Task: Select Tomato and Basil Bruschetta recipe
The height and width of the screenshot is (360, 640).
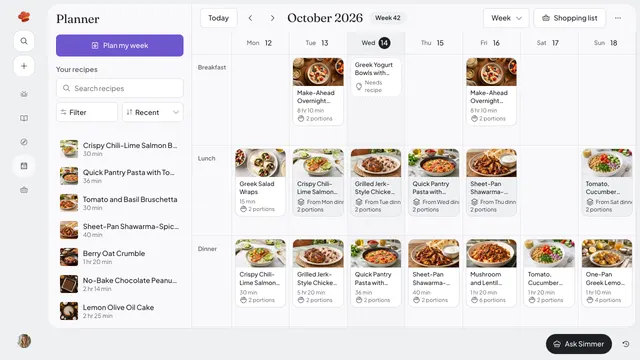Action: (x=120, y=203)
